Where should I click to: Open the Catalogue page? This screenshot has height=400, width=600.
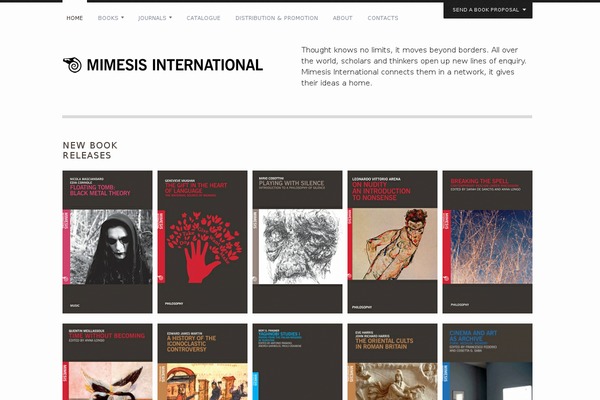pos(203,18)
